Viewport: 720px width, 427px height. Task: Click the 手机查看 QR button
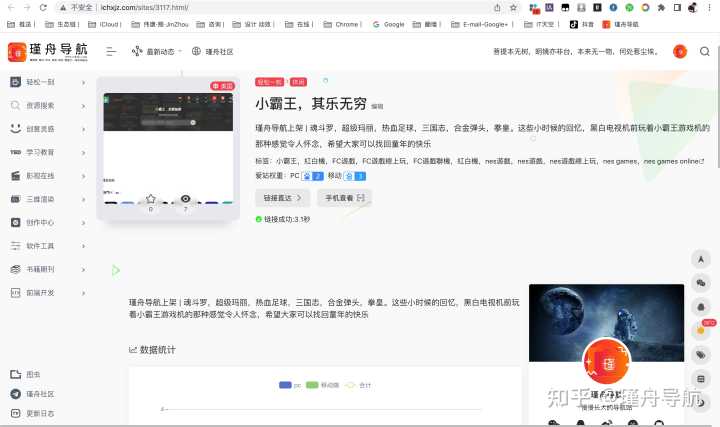344,198
